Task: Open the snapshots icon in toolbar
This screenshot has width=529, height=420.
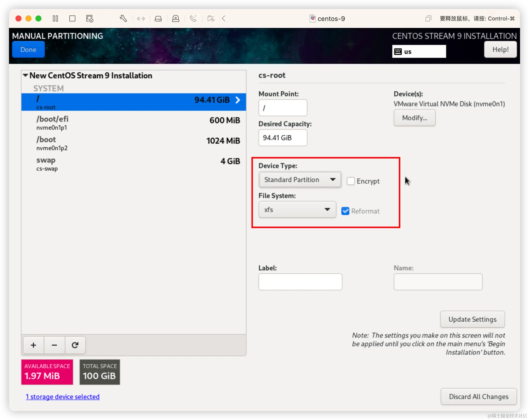Action: coord(89,18)
